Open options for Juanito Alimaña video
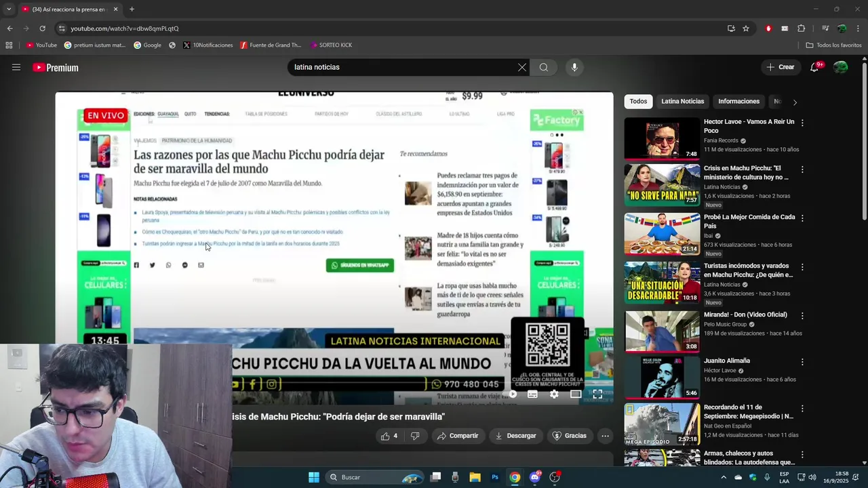Viewport: 868px width, 488px height. [802, 362]
